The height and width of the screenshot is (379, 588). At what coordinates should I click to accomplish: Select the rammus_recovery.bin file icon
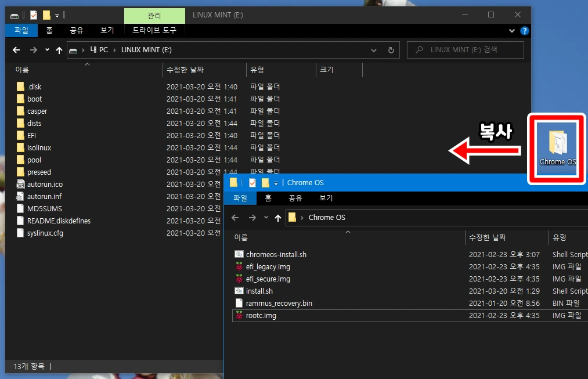pos(239,304)
